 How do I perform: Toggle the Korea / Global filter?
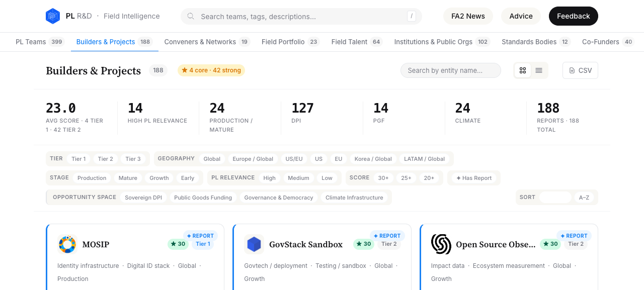coord(373,159)
